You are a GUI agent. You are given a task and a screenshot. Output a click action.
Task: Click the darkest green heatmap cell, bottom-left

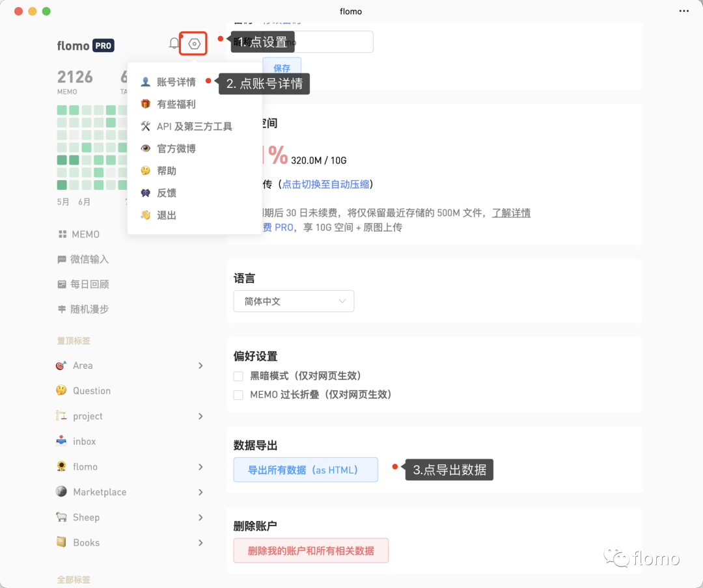(x=62, y=185)
